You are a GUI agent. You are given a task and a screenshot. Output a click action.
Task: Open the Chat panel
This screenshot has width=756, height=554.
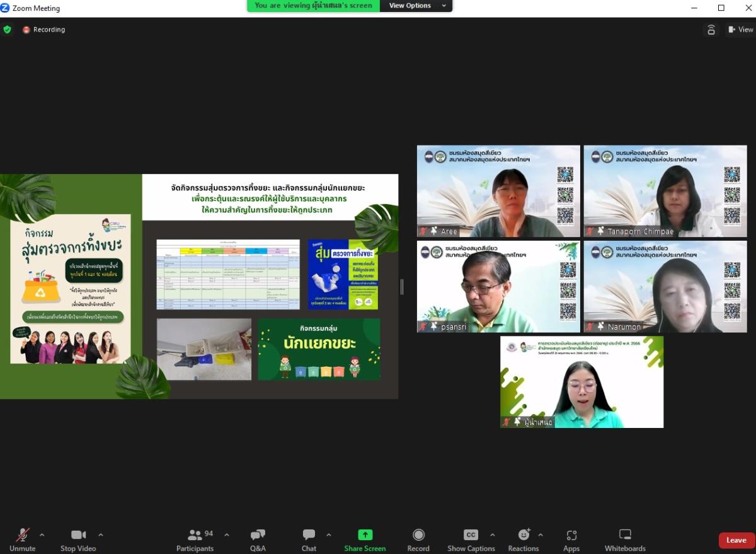pyautogui.click(x=309, y=540)
